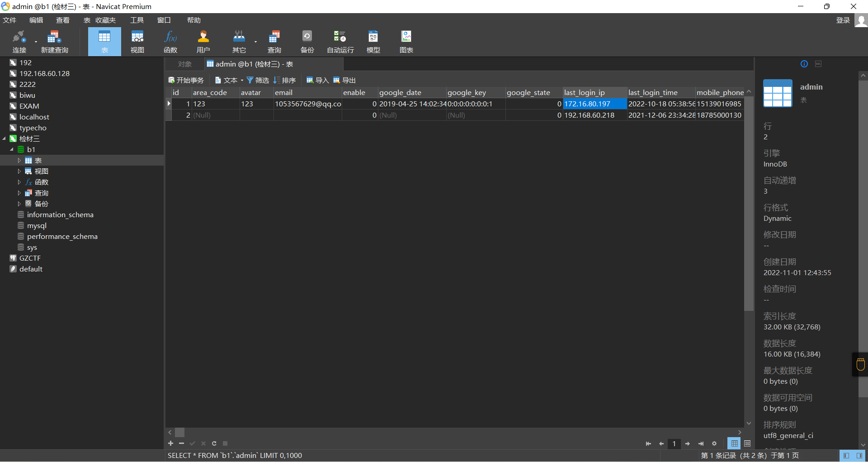Image resolution: width=868 pixels, height=462 pixels.
Task: Click the 开始事务 button
Action: 186,80
